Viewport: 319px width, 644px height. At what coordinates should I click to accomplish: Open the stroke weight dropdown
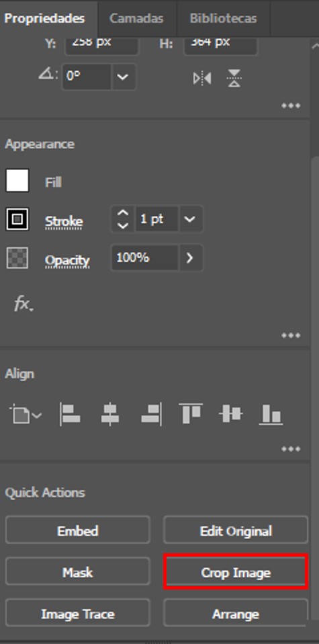[x=189, y=219]
